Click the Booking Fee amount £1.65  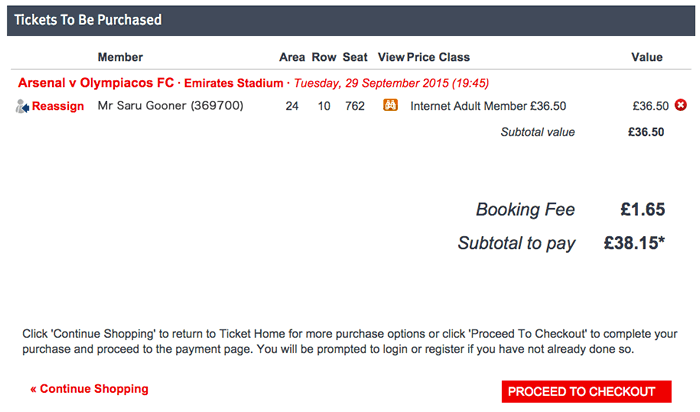click(642, 209)
